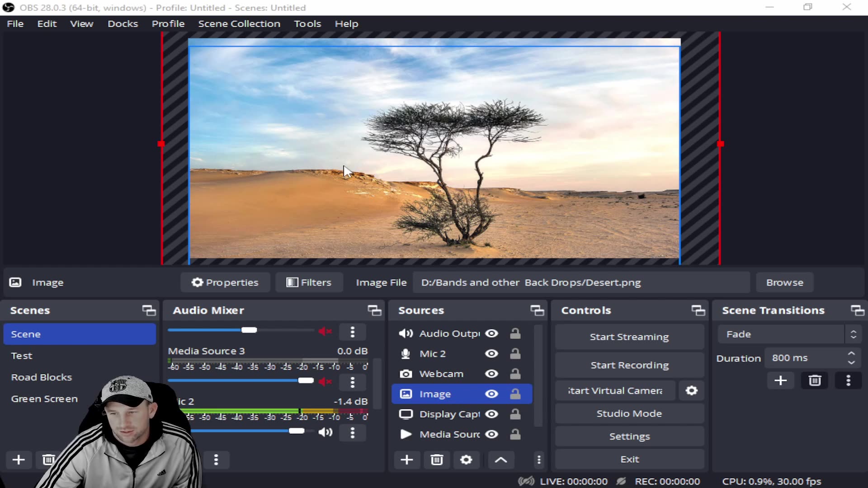Screen dimensions: 868x488
Task: Delete the scene transition via trash icon
Action: point(814,380)
